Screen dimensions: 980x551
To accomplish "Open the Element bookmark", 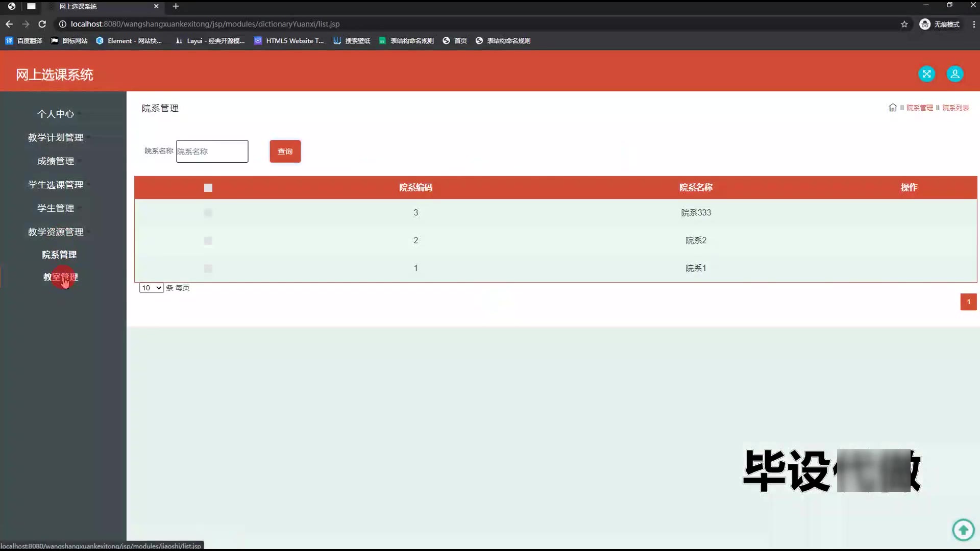I will pos(129,41).
